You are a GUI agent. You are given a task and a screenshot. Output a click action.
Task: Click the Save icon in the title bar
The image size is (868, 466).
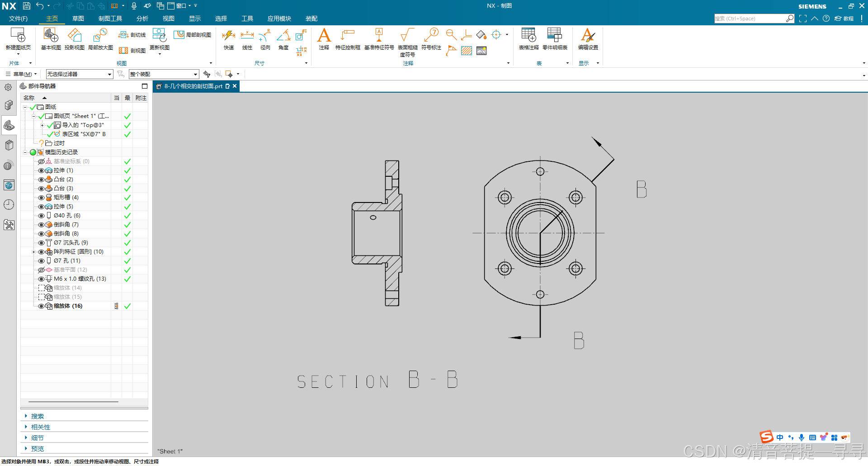click(x=27, y=6)
